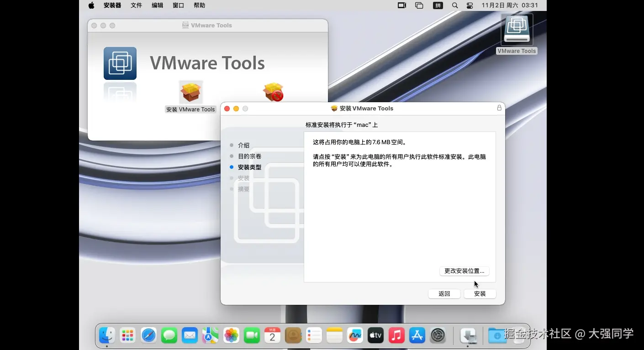Open Mail from the Dock

coord(190,335)
